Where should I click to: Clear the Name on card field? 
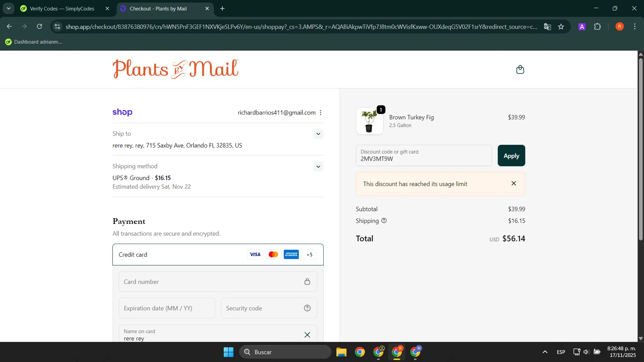(x=307, y=335)
